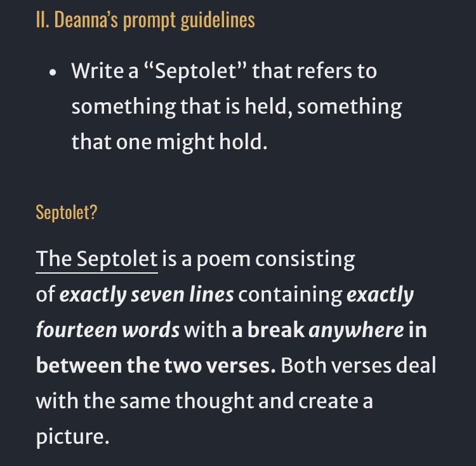Click the words "Write a" in the bullet
476x466 pixels.
point(105,71)
